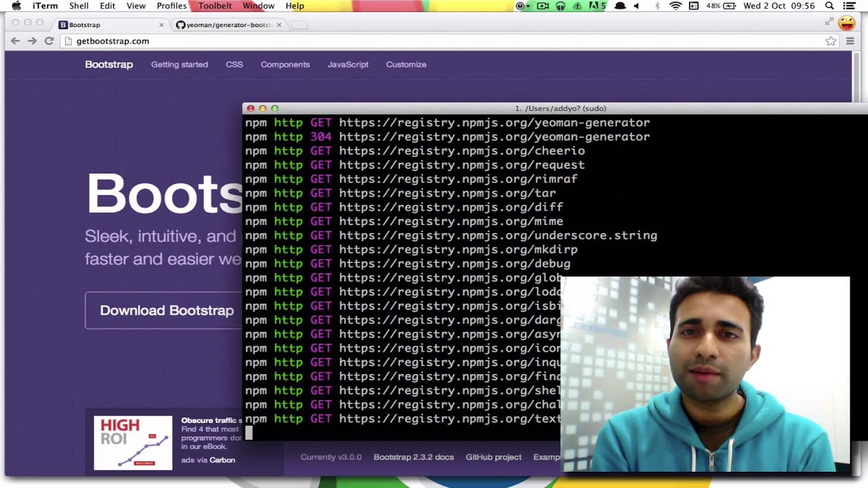Close the yeoman/generator-bootstrap tab

[x=279, y=25]
